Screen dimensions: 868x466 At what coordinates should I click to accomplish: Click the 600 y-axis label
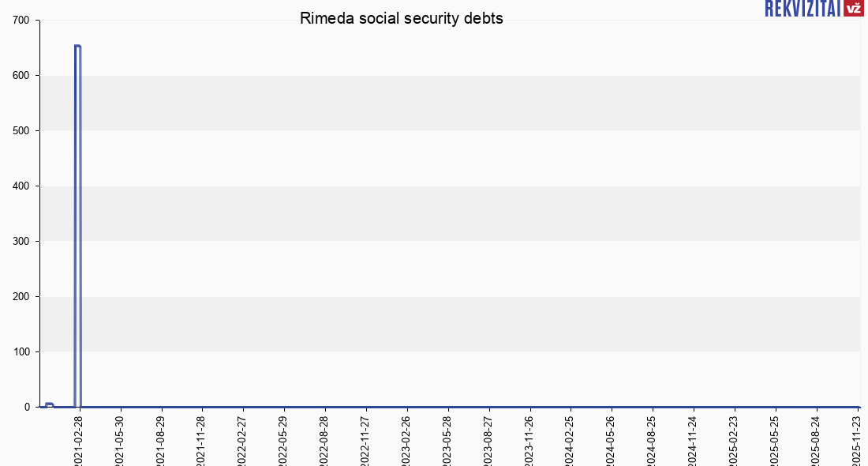point(21,76)
